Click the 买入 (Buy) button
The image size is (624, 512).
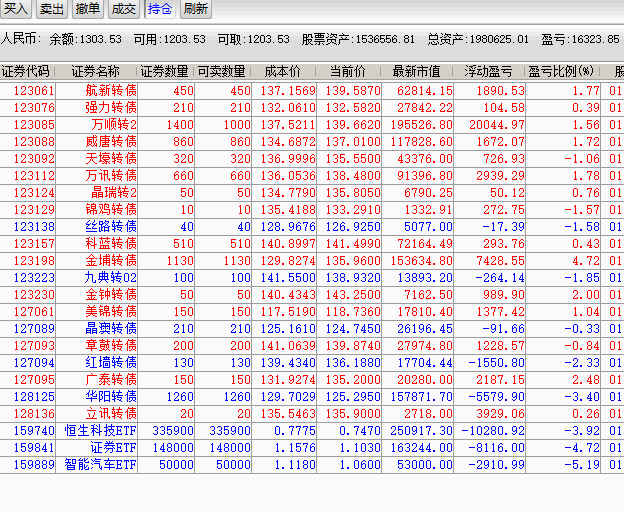tap(16, 8)
